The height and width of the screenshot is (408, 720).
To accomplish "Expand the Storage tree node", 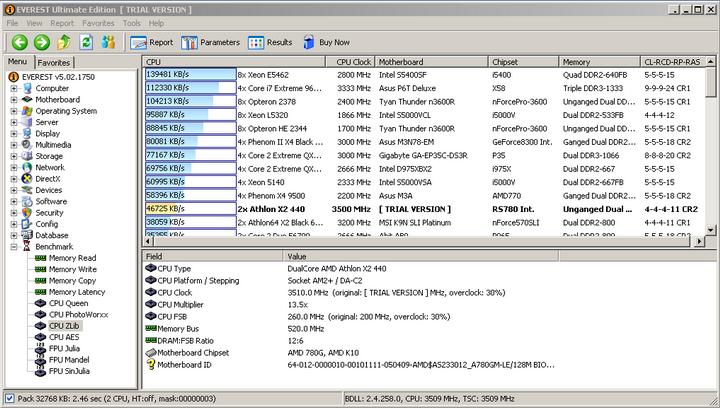I will point(14,156).
